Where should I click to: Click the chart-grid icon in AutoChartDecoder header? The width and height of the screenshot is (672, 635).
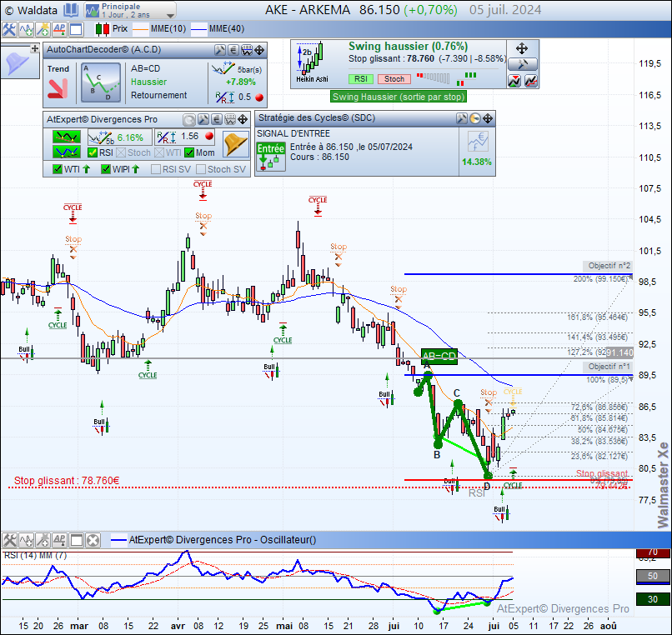click(247, 50)
